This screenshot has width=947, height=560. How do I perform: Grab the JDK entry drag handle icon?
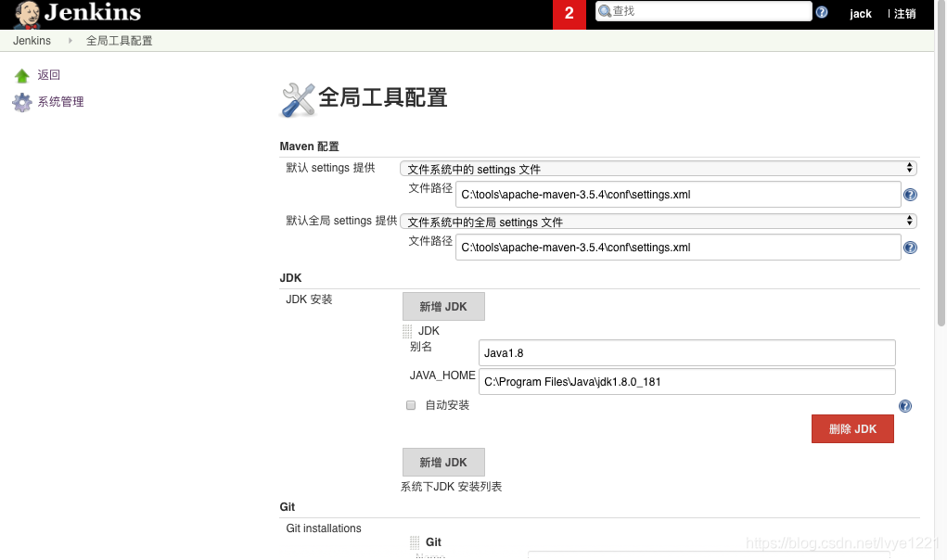(407, 331)
